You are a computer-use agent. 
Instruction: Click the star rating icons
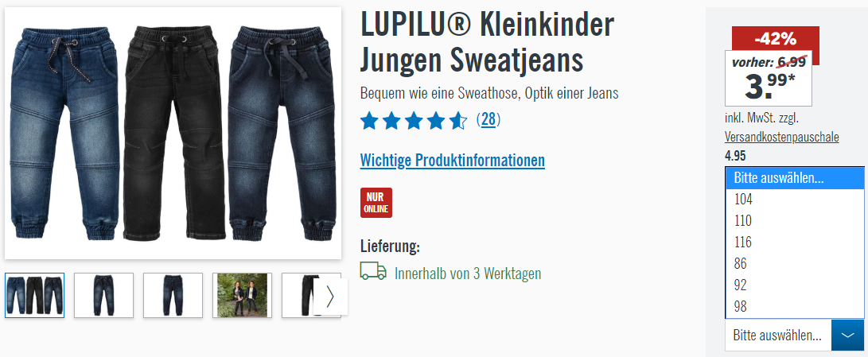click(414, 121)
